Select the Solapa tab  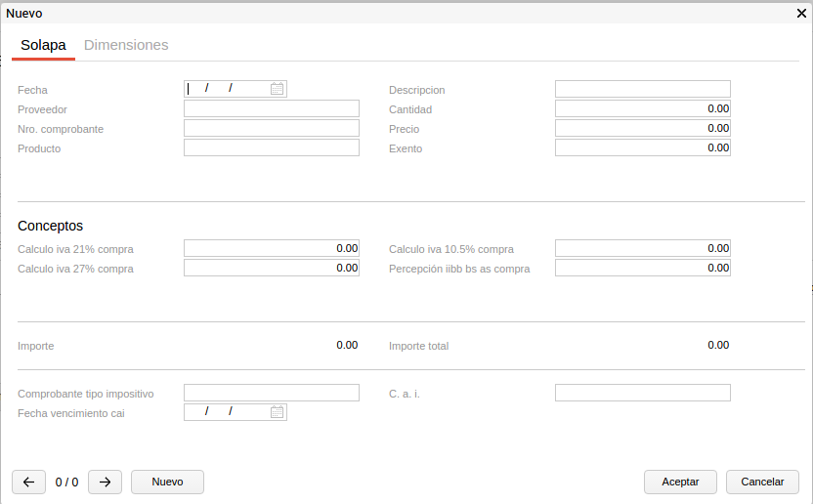(x=43, y=45)
